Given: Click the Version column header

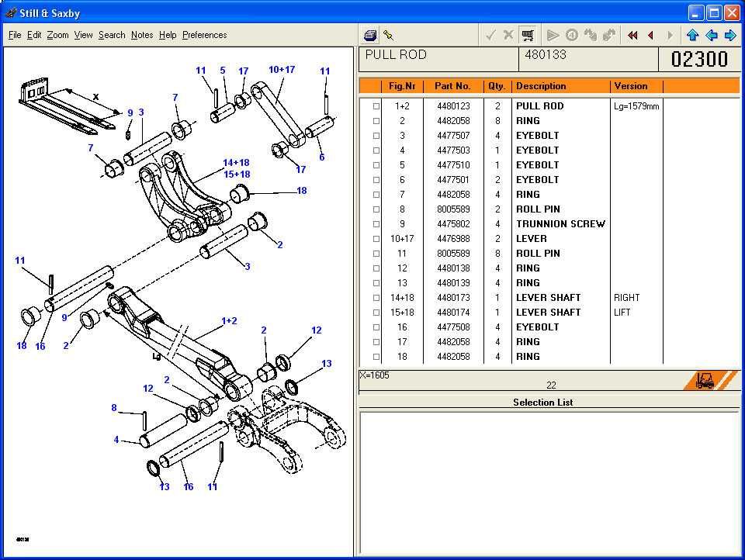Looking at the screenshot, I should click(636, 86).
